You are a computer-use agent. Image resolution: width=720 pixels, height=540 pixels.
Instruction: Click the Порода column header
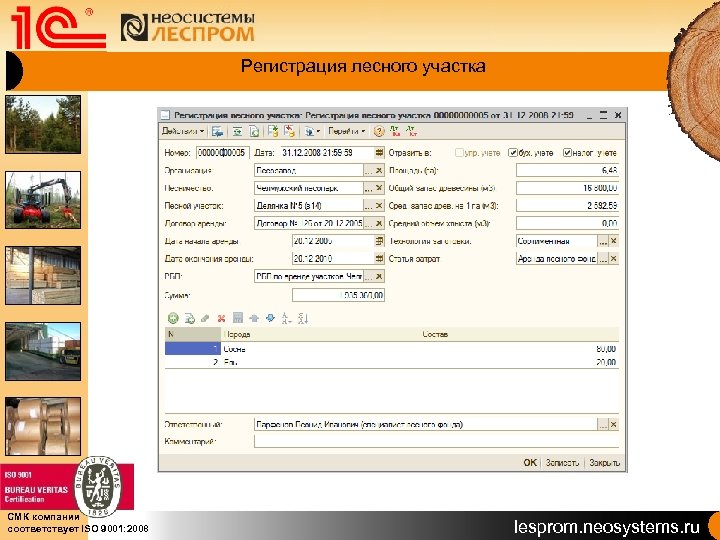(x=321, y=334)
